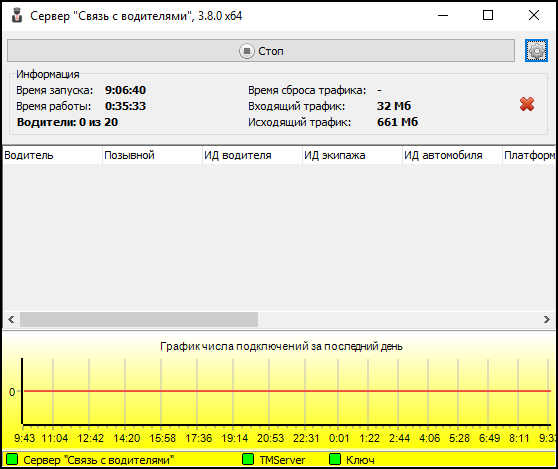Click the Платформа column header
Image resolution: width=558 pixels, height=469 pixels.
point(529,155)
